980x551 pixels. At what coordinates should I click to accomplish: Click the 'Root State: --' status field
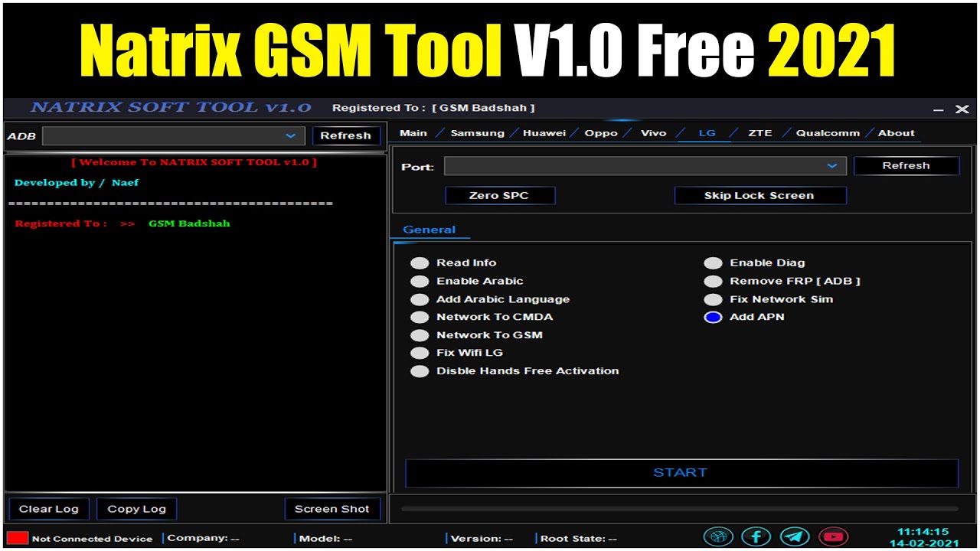point(579,538)
